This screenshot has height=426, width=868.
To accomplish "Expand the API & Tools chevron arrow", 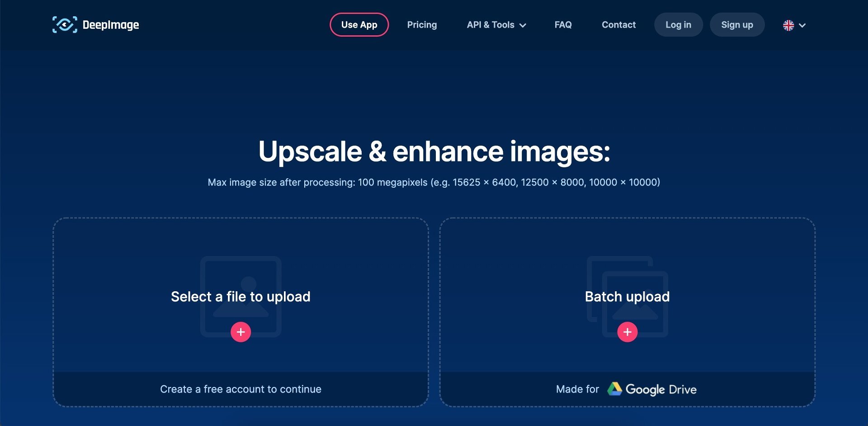I will coord(523,25).
